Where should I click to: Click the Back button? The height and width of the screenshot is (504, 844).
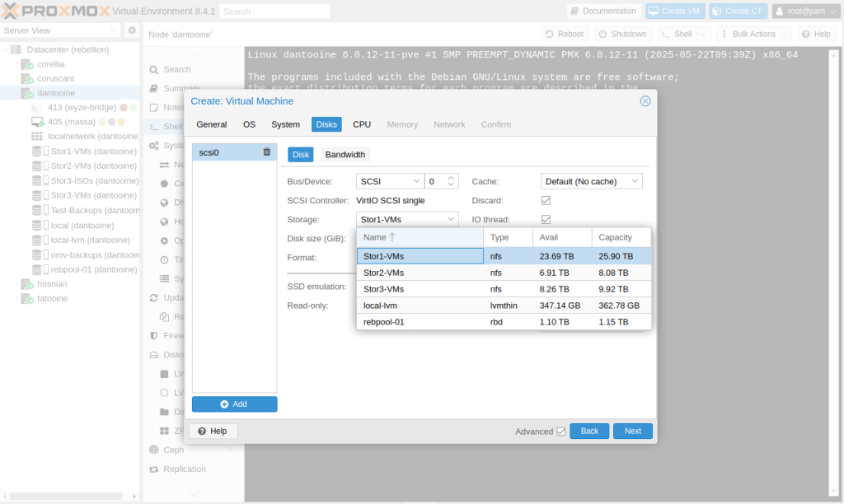click(x=589, y=431)
